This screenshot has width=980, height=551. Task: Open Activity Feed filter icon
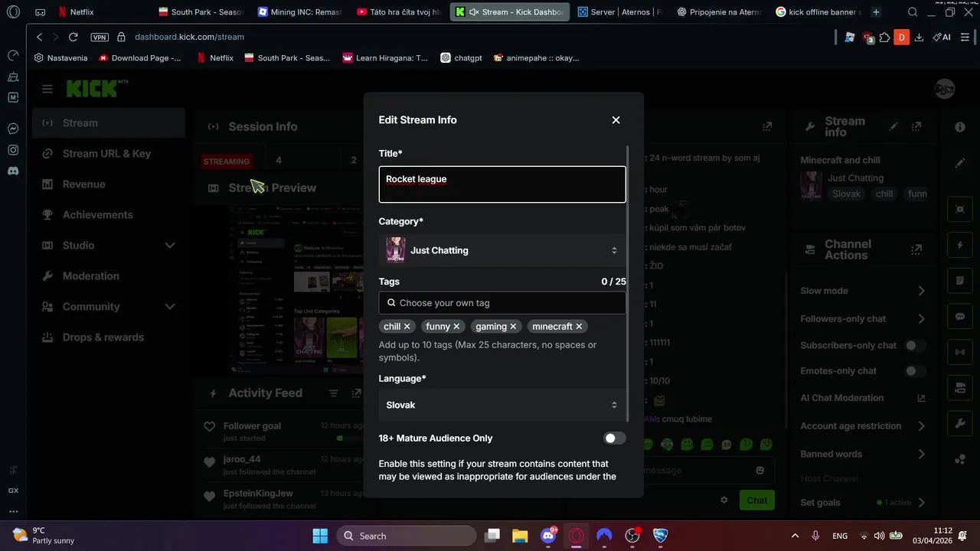coord(333,393)
